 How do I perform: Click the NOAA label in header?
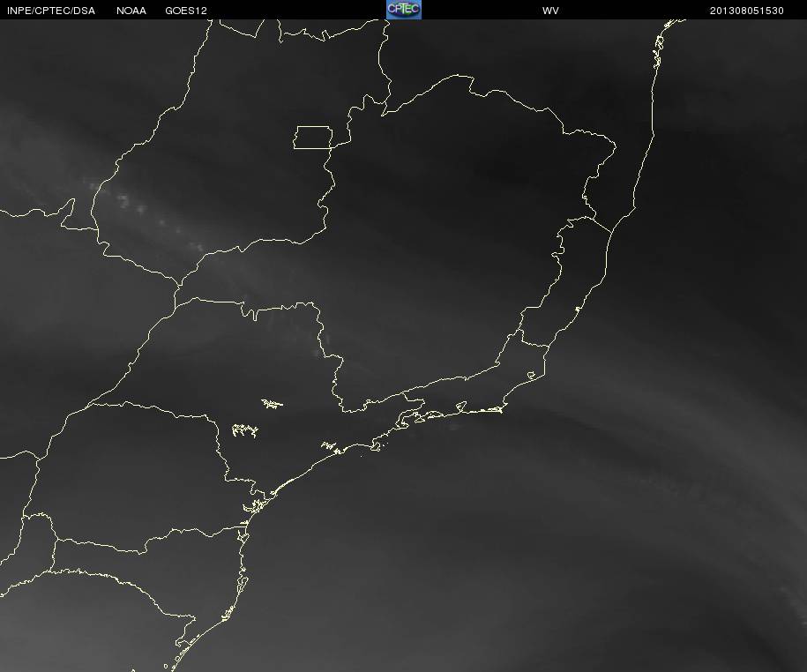click(131, 11)
